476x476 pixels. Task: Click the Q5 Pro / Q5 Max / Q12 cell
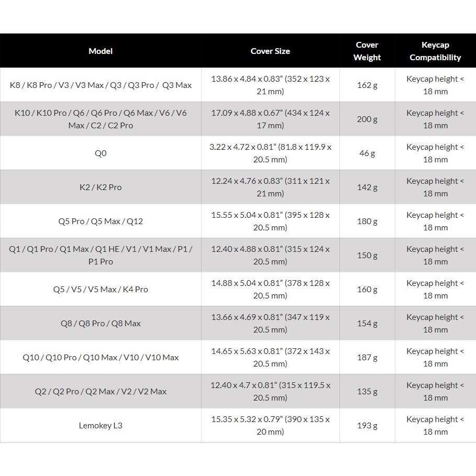click(101, 221)
